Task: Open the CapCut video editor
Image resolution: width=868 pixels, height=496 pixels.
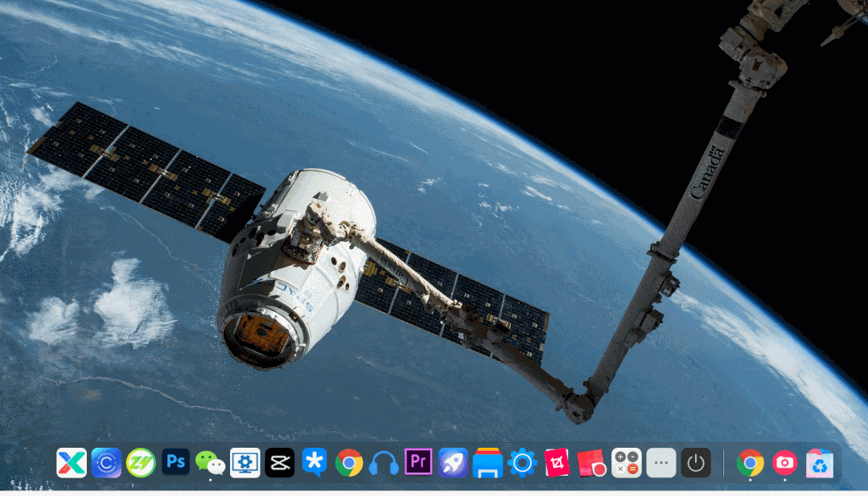Action: (279, 463)
